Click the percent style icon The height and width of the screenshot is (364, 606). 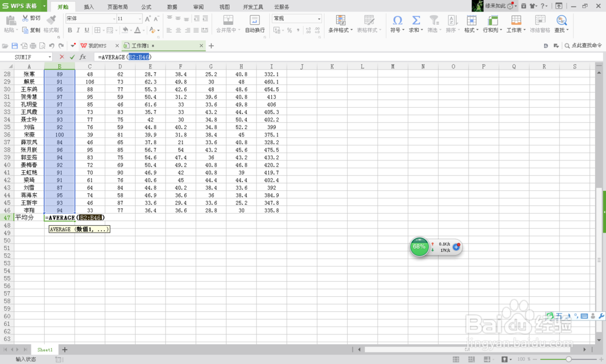coord(290,30)
